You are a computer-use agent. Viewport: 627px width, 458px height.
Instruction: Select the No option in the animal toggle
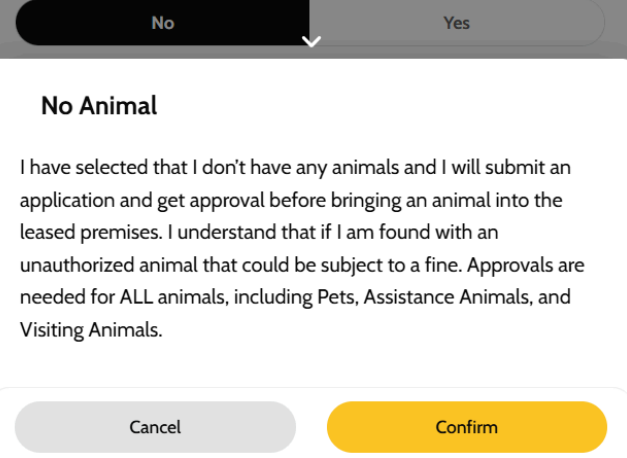pos(162,22)
